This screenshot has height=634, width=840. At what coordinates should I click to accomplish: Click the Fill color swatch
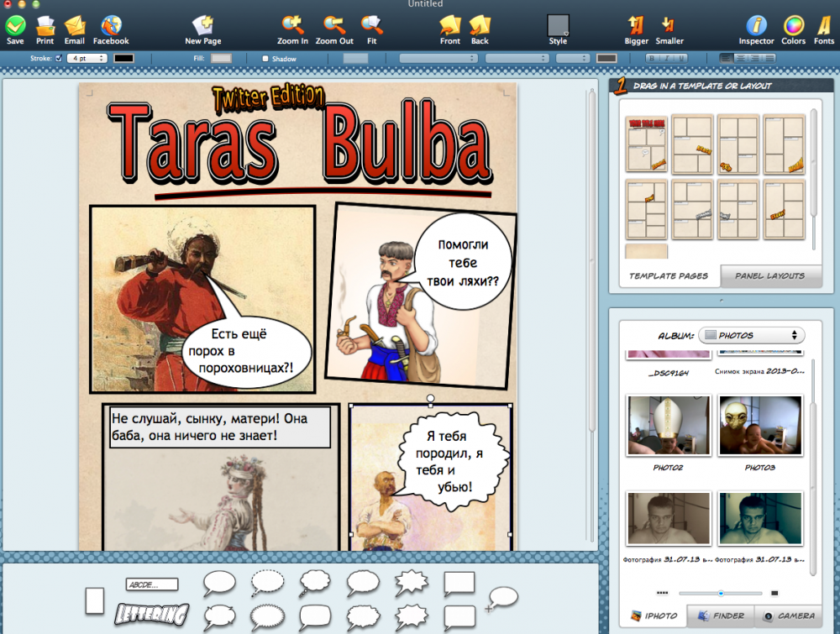(221, 59)
